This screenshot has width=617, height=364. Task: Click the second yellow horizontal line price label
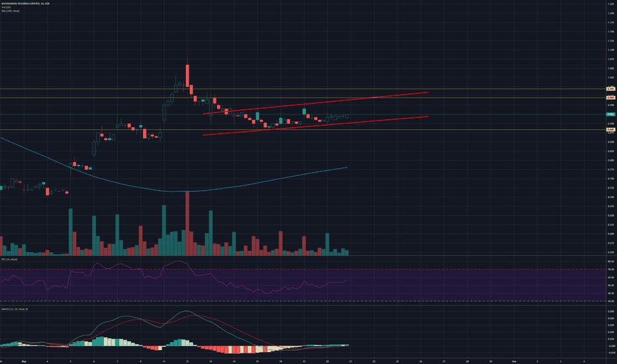tap(610, 97)
